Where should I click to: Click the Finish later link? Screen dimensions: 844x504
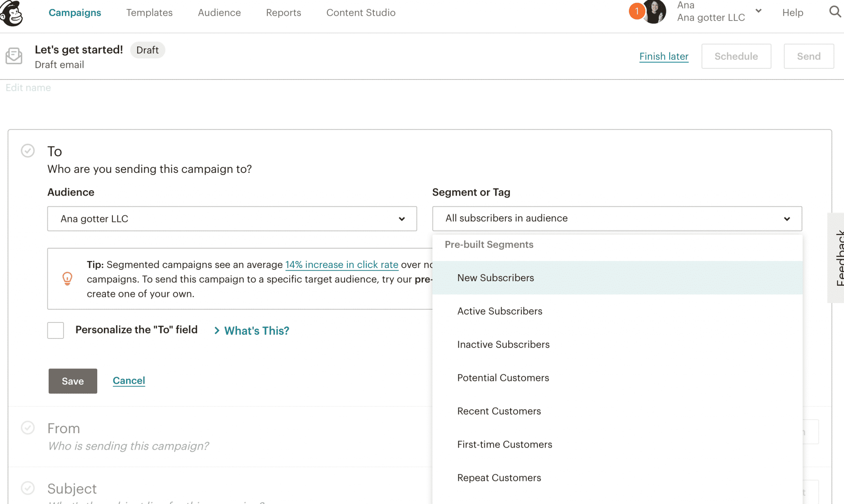coord(664,56)
